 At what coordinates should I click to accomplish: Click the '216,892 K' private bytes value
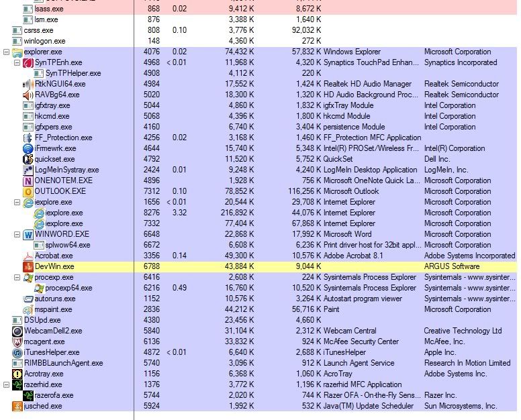point(237,213)
